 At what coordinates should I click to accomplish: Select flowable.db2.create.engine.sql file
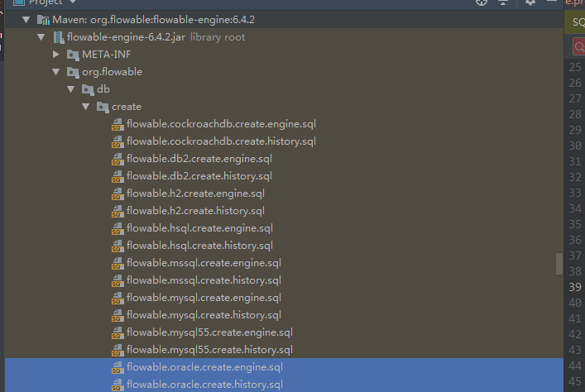click(199, 159)
